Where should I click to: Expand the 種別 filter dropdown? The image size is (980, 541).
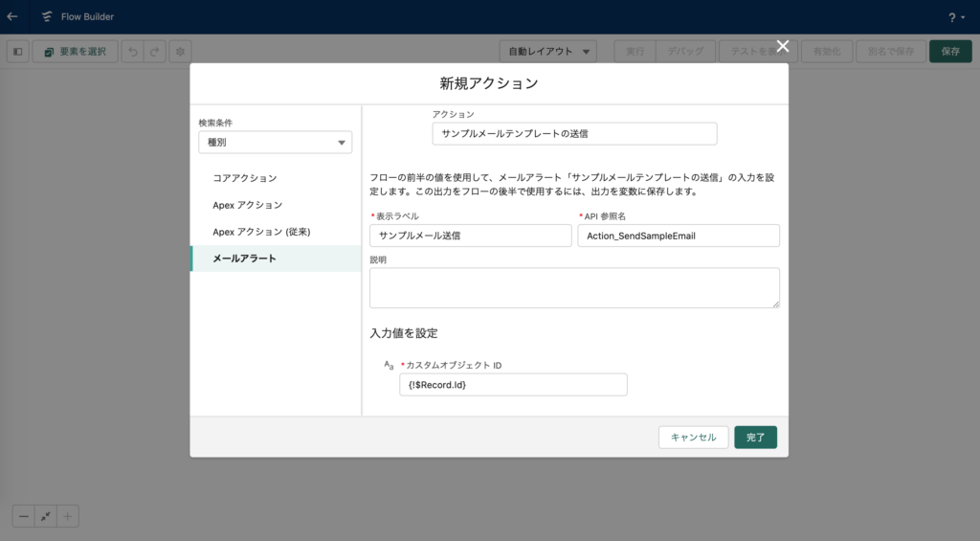(275, 143)
